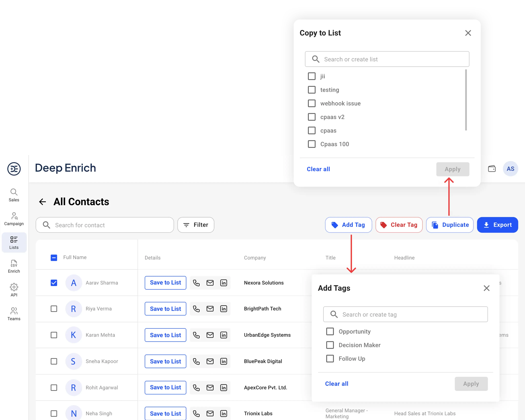Check the Follow Up tag checkbox
Screen dimensions: 525x420
(x=330, y=359)
